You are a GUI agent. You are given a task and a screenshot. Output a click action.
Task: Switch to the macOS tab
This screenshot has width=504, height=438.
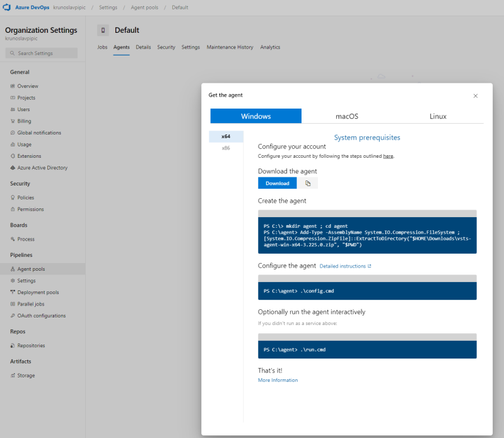[346, 116]
